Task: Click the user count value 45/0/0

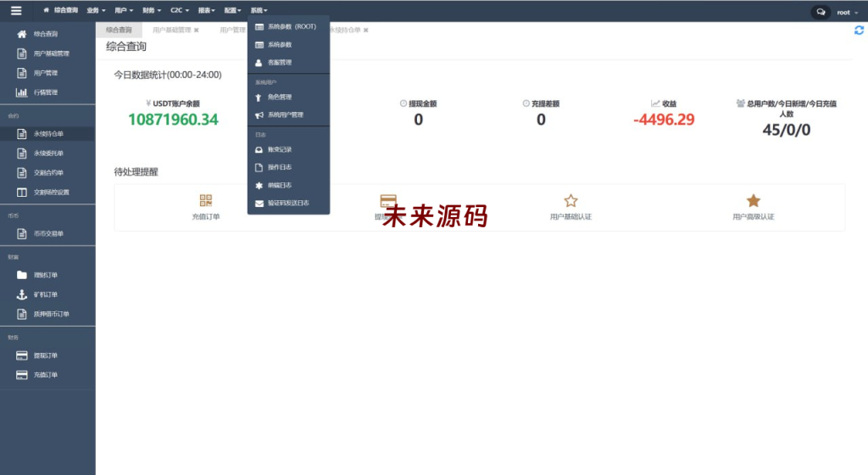Action: coord(786,130)
